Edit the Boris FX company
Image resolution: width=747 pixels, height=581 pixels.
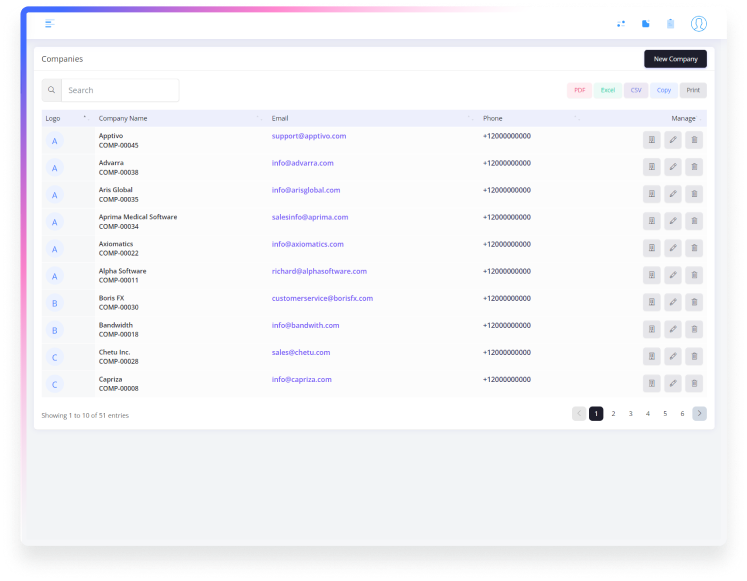[673, 302]
